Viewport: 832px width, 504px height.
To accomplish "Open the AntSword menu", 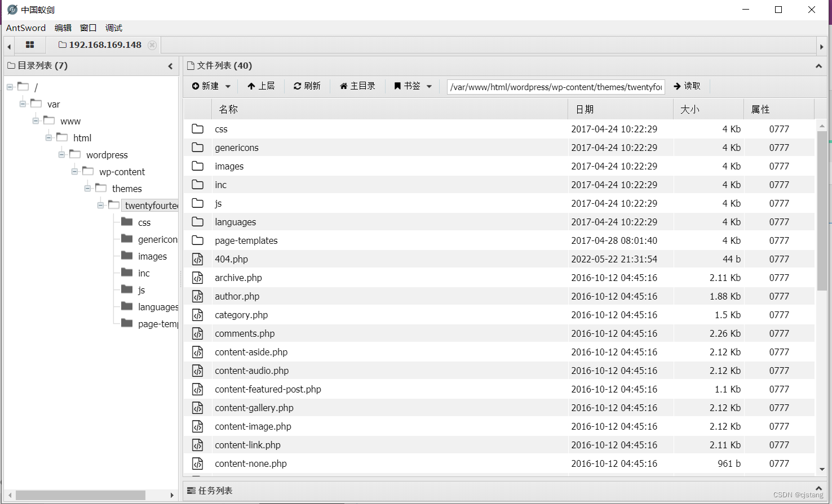I will [26, 28].
